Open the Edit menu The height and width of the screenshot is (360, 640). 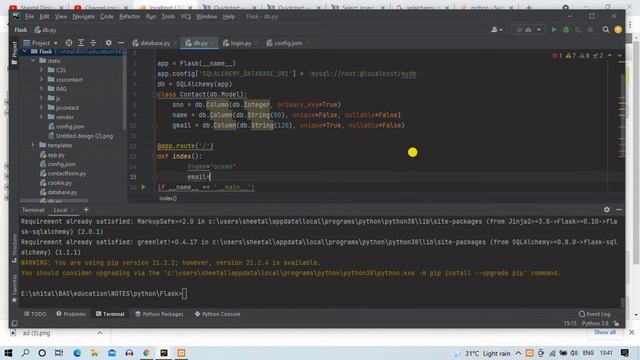tap(44, 17)
